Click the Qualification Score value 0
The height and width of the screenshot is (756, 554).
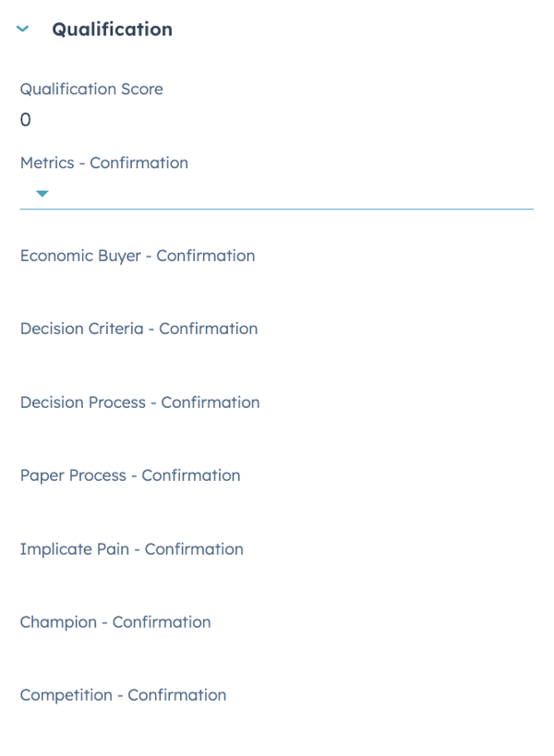pyautogui.click(x=26, y=119)
